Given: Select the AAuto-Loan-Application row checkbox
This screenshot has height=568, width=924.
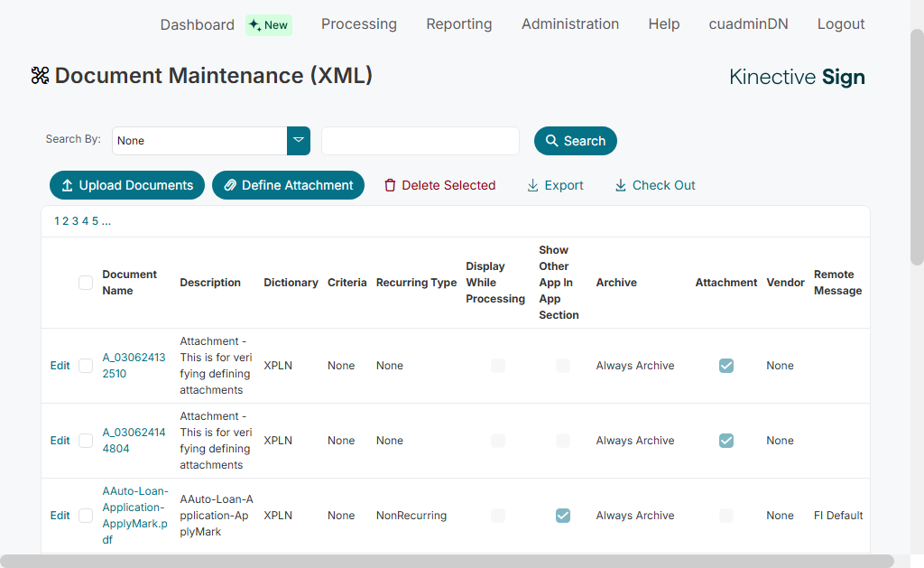Looking at the screenshot, I should [86, 516].
